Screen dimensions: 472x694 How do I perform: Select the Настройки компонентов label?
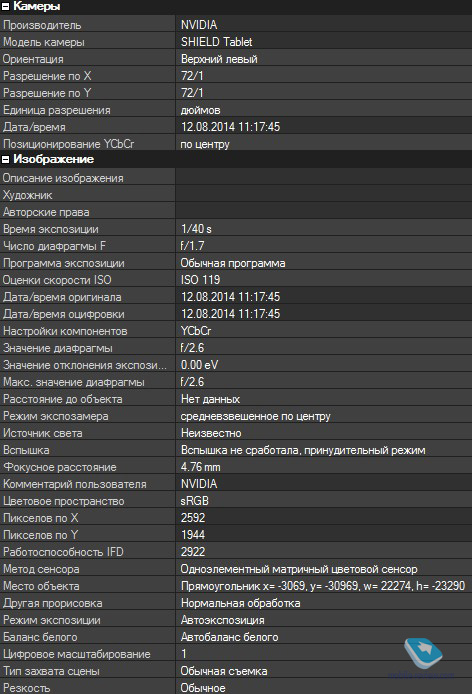(65, 331)
